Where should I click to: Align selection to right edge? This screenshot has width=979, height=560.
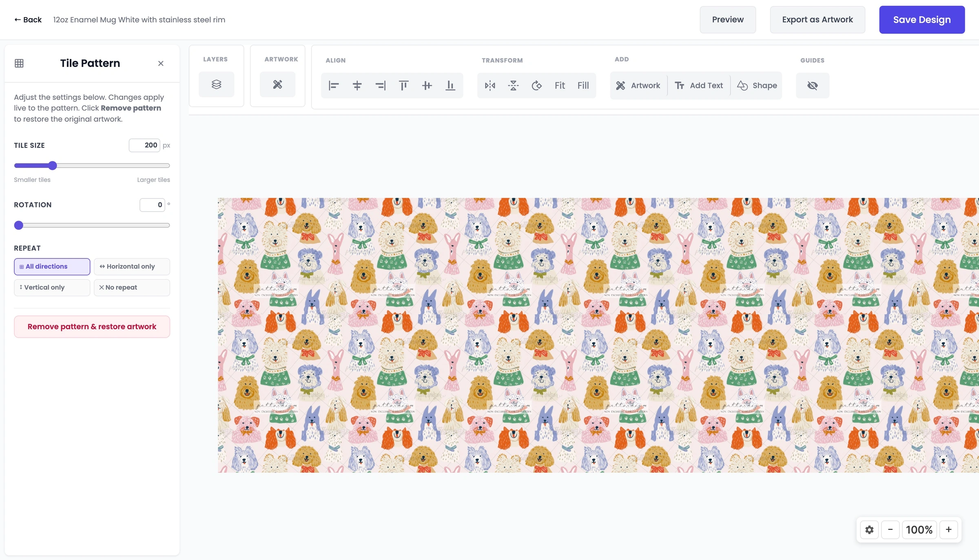tap(380, 86)
